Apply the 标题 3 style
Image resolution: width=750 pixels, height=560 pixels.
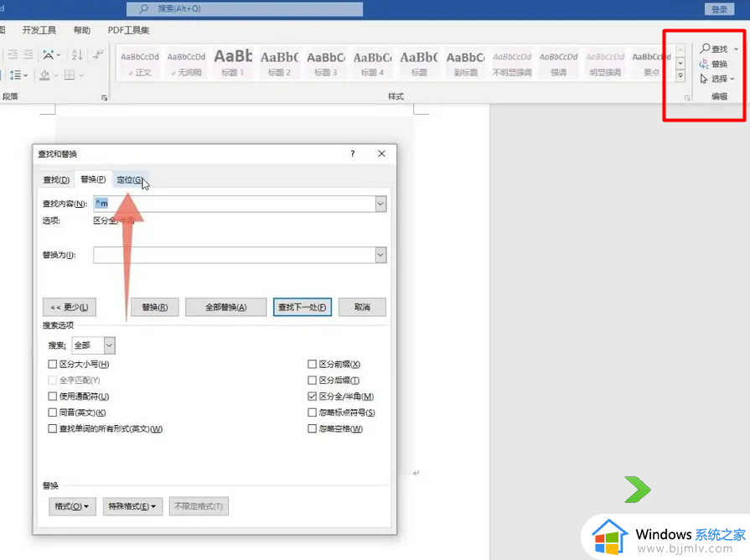click(326, 64)
